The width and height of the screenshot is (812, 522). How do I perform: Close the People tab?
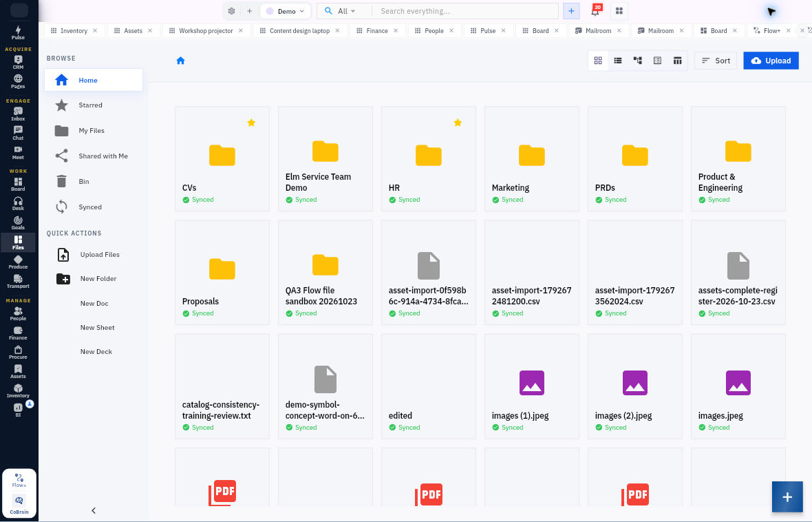click(451, 30)
